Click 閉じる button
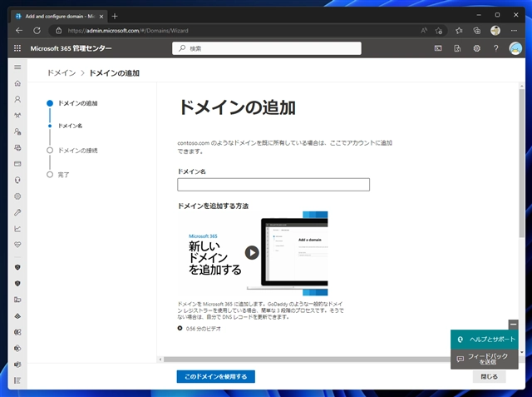This screenshot has height=397, width=532. pos(490,377)
